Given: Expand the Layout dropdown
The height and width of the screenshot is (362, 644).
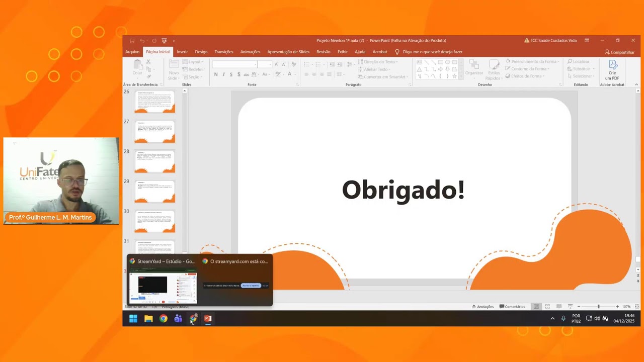Looking at the screenshot, I should pyautogui.click(x=194, y=62).
